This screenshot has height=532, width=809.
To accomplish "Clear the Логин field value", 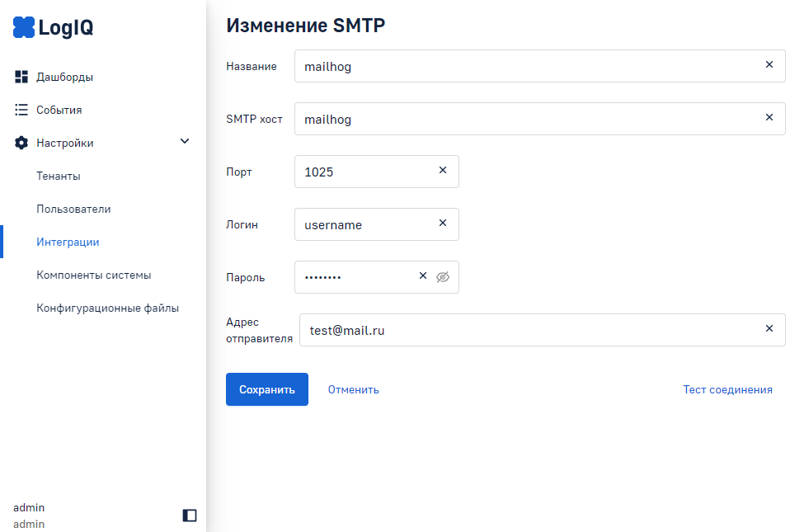I will pos(442,224).
